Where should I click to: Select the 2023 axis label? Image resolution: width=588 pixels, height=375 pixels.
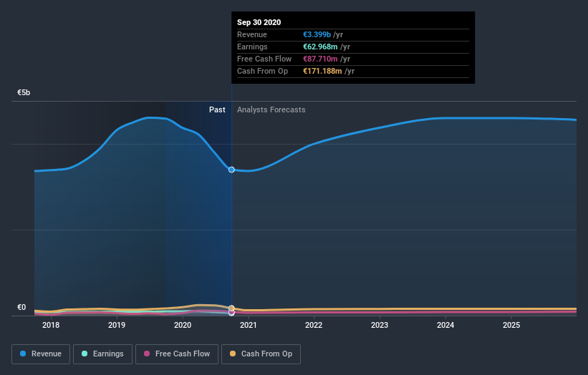pyautogui.click(x=380, y=325)
